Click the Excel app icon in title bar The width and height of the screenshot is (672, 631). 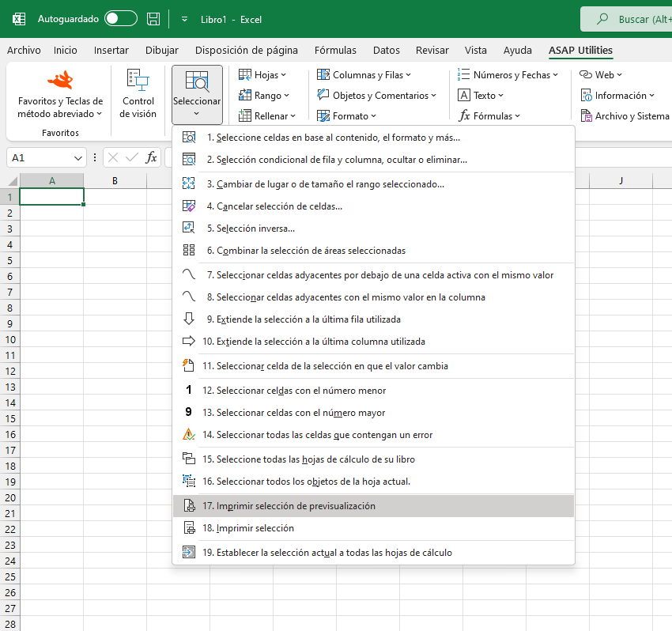19,19
